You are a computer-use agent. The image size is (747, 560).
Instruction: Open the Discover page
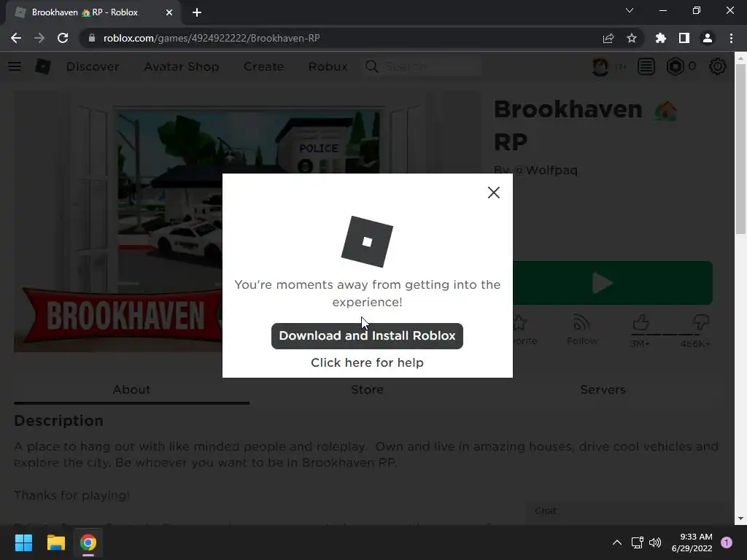93,66
